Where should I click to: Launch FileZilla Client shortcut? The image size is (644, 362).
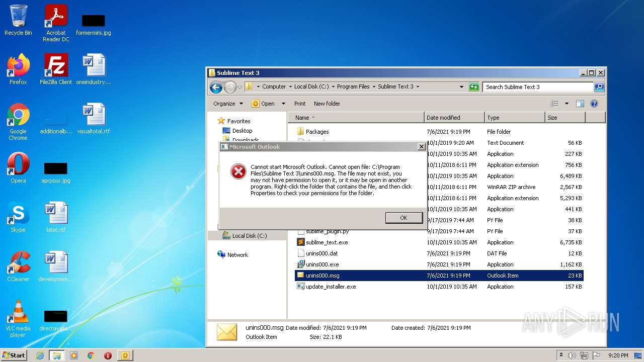coord(56,69)
